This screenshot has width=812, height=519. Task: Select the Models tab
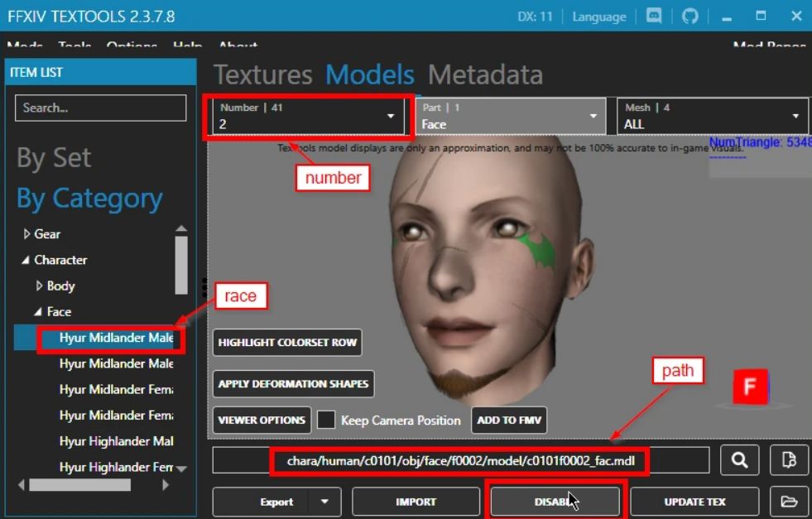click(370, 74)
